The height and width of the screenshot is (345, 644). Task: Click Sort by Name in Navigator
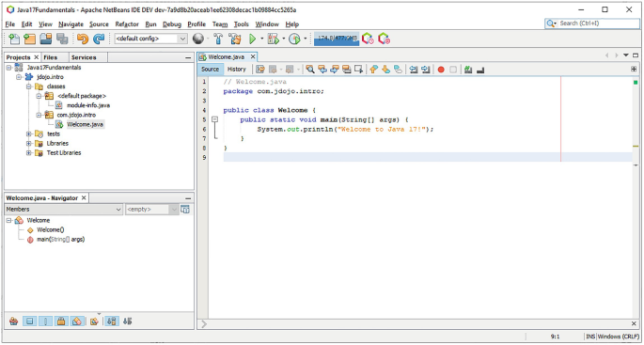111,321
